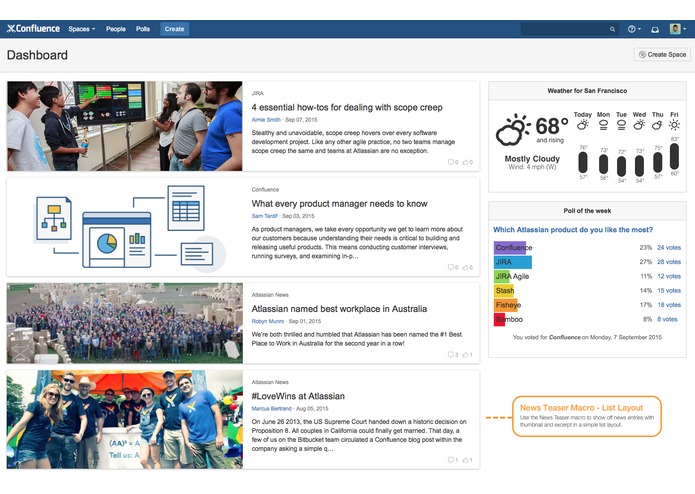The width and height of the screenshot is (695, 494).
Task: Click Friday's temperature range bar
Action: [674, 156]
